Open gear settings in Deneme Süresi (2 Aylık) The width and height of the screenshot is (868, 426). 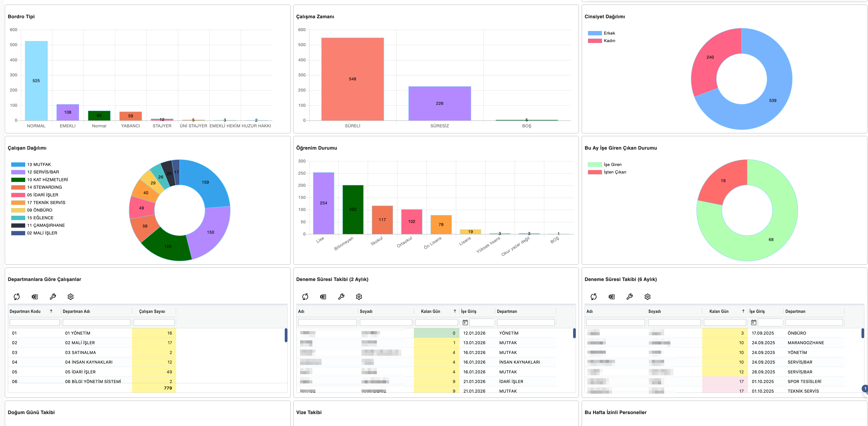pyautogui.click(x=359, y=297)
